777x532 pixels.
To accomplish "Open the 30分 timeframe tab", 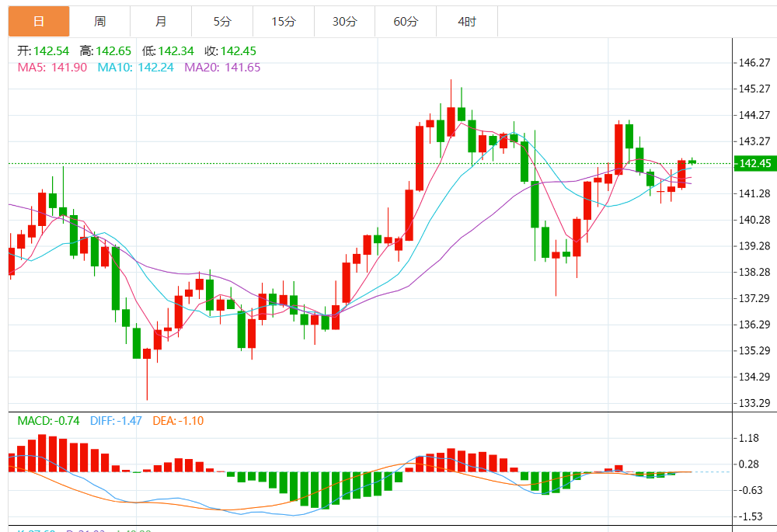I will (345, 21).
